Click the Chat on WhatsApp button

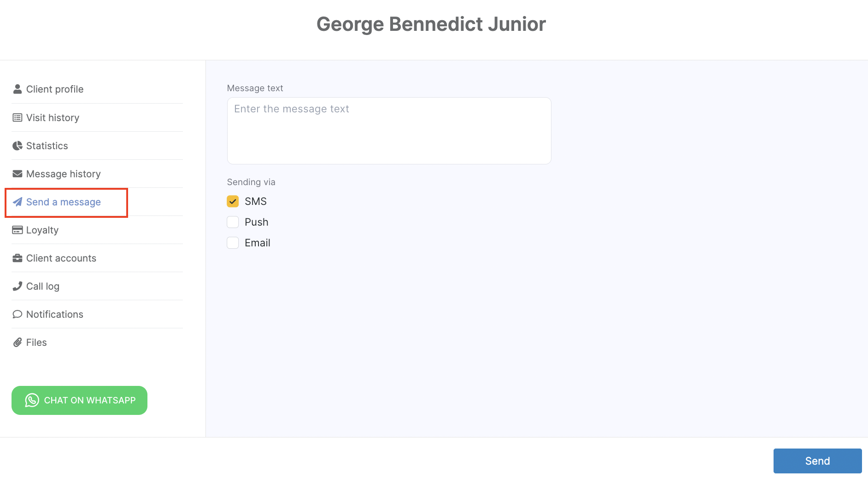pyautogui.click(x=79, y=401)
